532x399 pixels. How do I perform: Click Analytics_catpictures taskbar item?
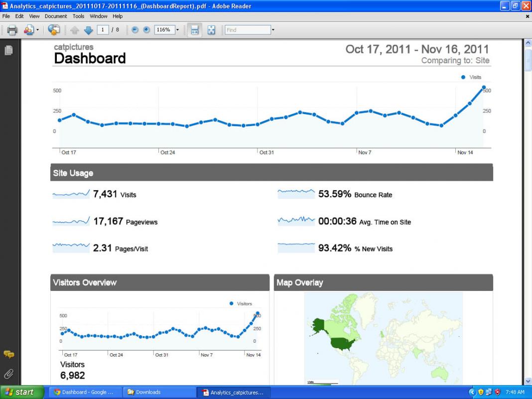[x=234, y=393]
